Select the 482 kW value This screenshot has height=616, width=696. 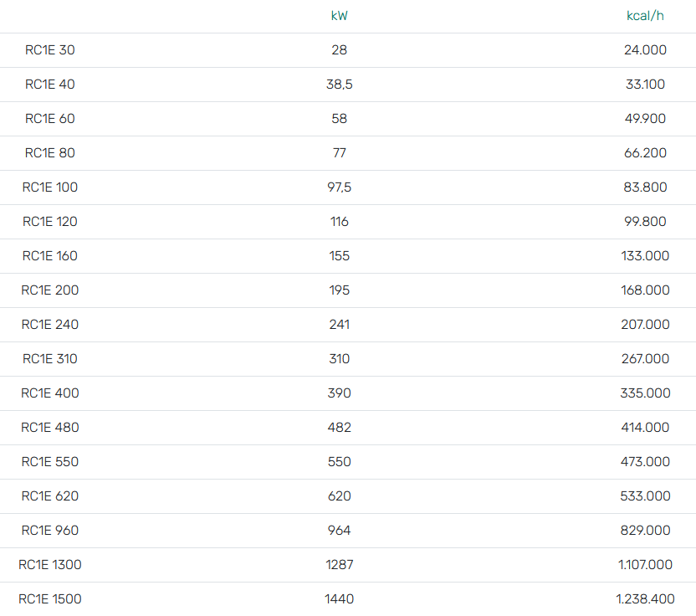click(x=339, y=428)
